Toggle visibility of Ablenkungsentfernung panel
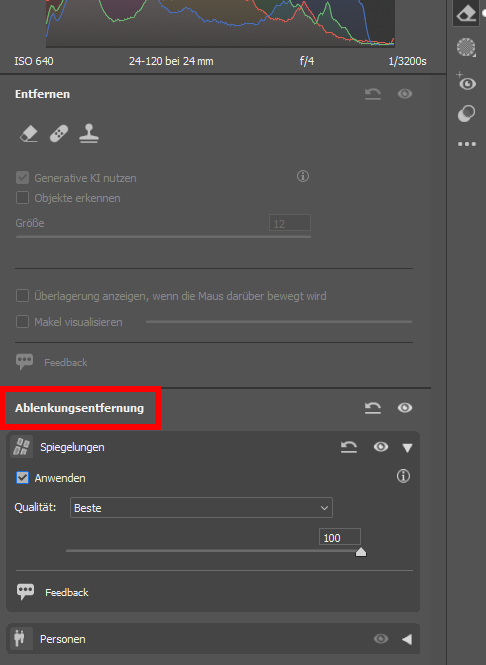The height and width of the screenshot is (665, 486). [x=405, y=408]
